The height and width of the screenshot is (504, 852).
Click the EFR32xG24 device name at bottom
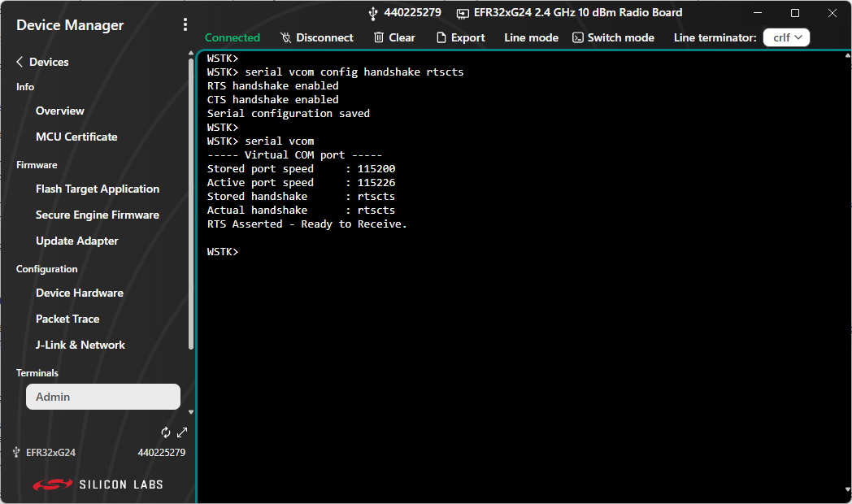(x=50, y=453)
